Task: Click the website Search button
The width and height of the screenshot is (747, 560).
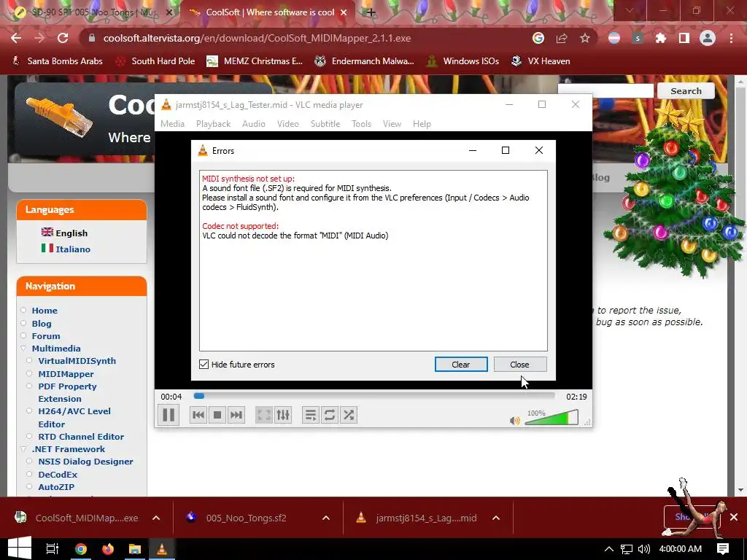Action: click(686, 91)
